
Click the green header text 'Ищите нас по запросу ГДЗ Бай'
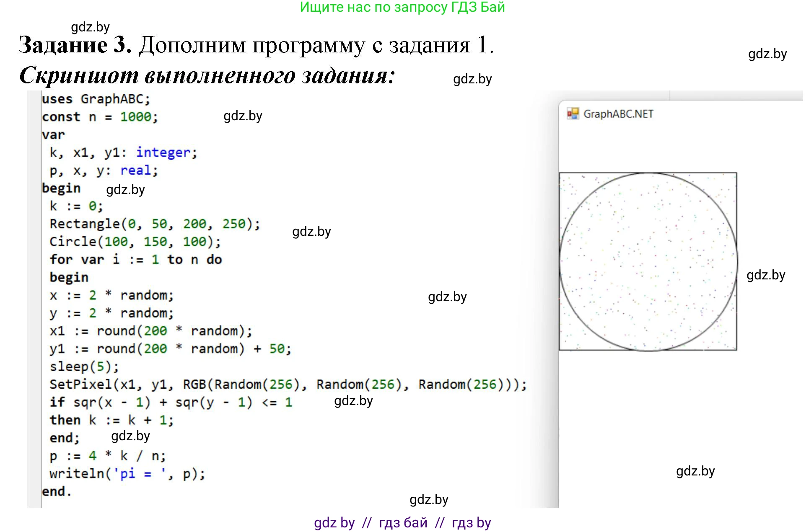tap(402, 8)
